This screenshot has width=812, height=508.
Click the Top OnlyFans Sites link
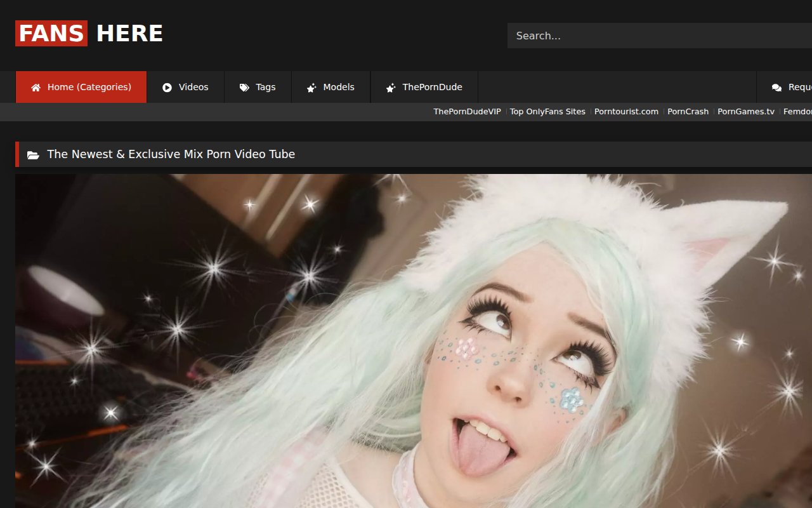tap(547, 111)
